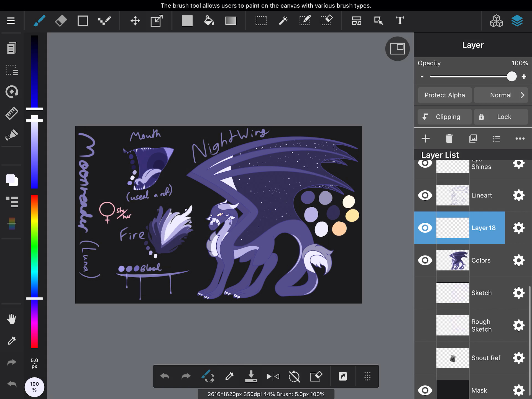Select the Move tool
532x399 pixels.
click(x=135, y=21)
